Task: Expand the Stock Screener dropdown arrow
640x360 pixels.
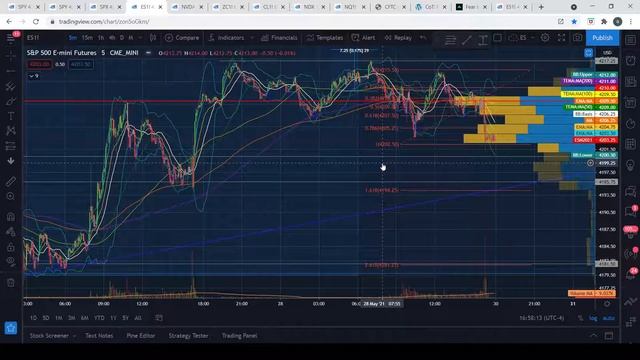Action: (74, 336)
